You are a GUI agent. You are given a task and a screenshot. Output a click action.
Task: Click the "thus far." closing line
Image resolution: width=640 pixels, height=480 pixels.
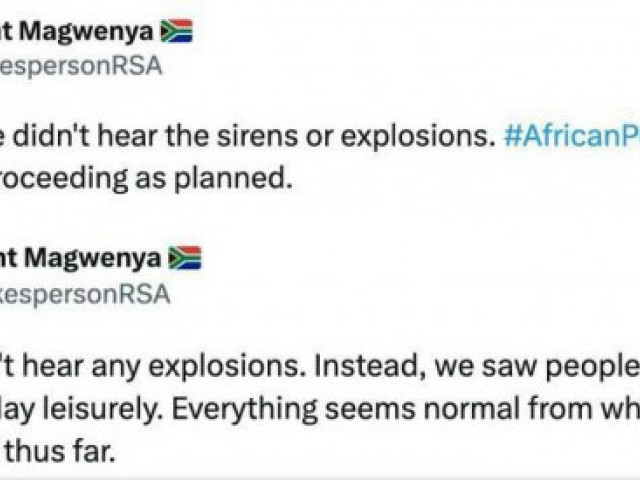(x=58, y=451)
